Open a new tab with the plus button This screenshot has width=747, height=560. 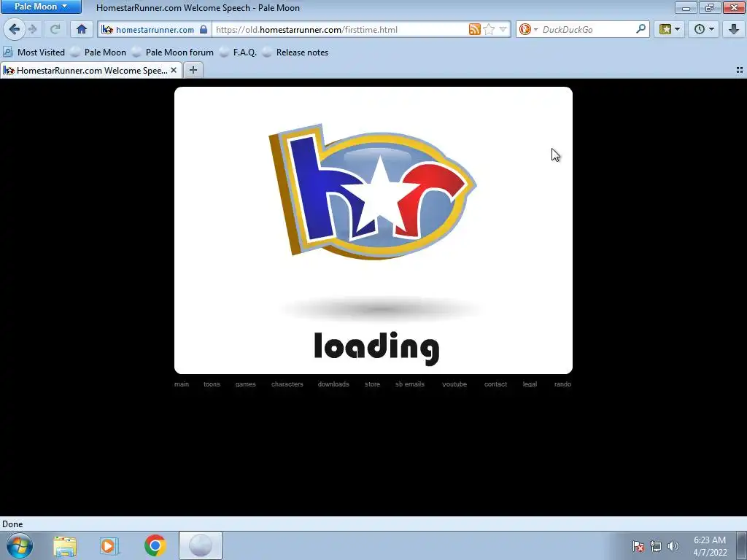click(193, 71)
